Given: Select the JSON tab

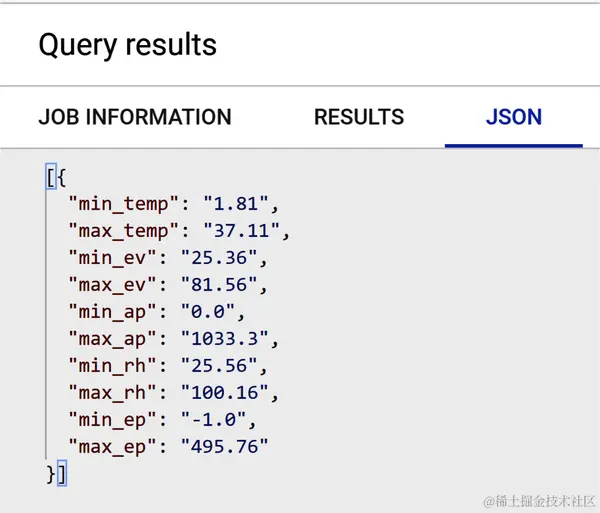Looking at the screenshot, I should [513, 117].
